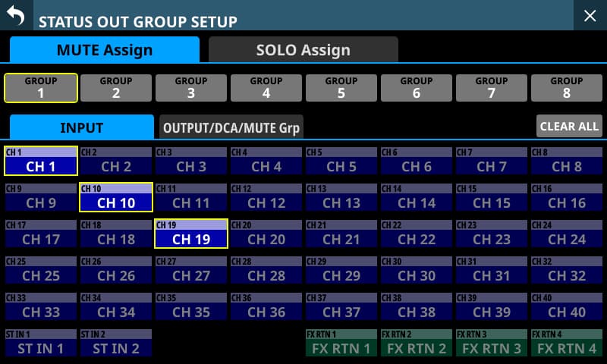
Task: Toggle off CH 10 assignment
Action: pos(116,198)
